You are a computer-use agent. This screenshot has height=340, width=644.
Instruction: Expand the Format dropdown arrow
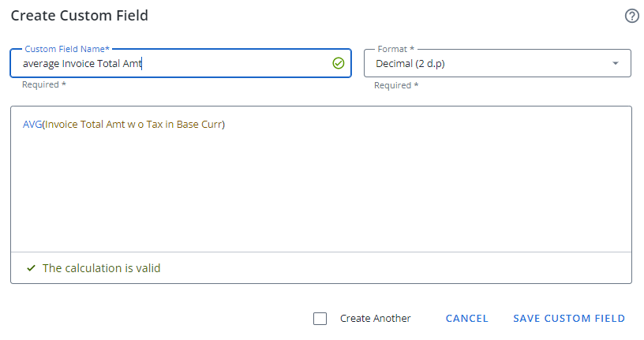coord(616,63)
